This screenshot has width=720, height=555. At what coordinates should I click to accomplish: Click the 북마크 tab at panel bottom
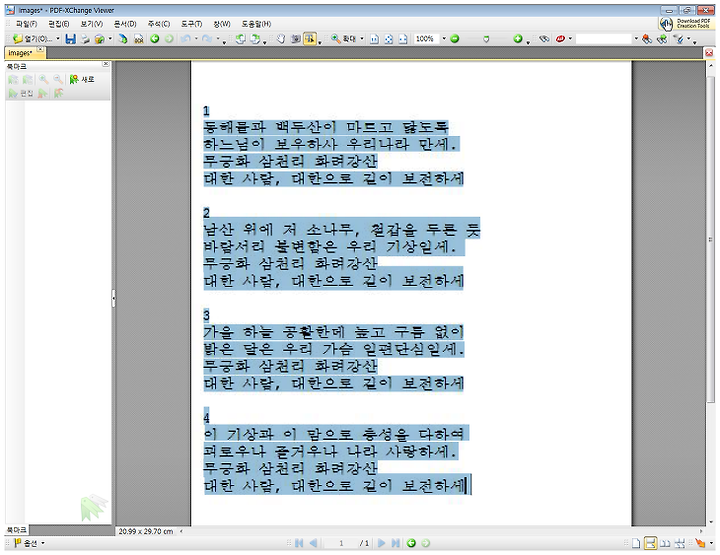click(x=16, y=530)
